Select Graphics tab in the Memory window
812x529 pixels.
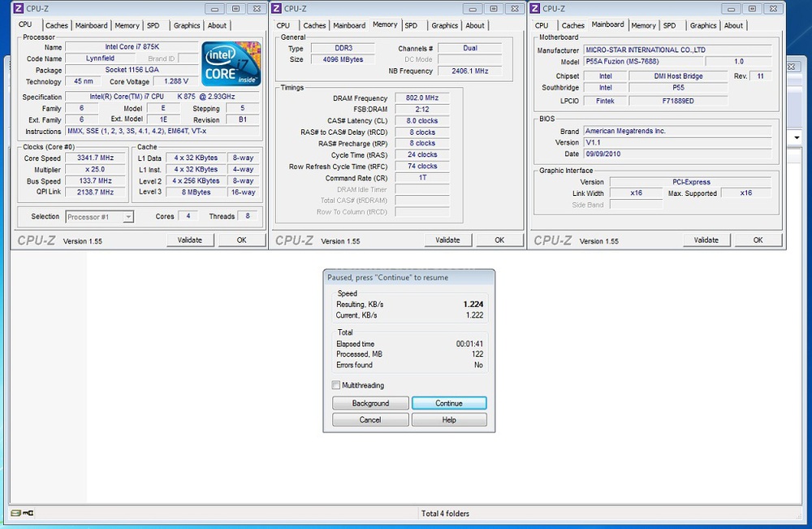tap(444, 25)
